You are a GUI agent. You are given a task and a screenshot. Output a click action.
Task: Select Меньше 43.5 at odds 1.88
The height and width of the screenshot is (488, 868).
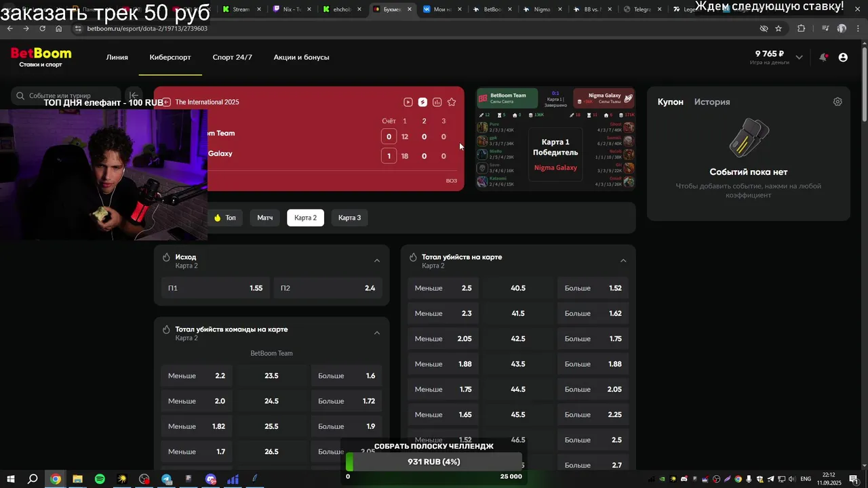tap(443, 364)
